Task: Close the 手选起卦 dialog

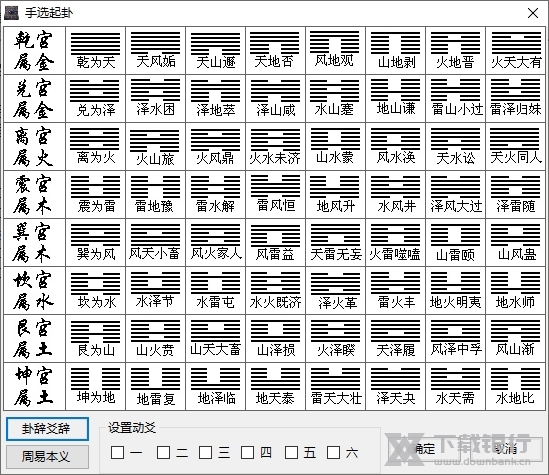Action: [x=533, y=13]
